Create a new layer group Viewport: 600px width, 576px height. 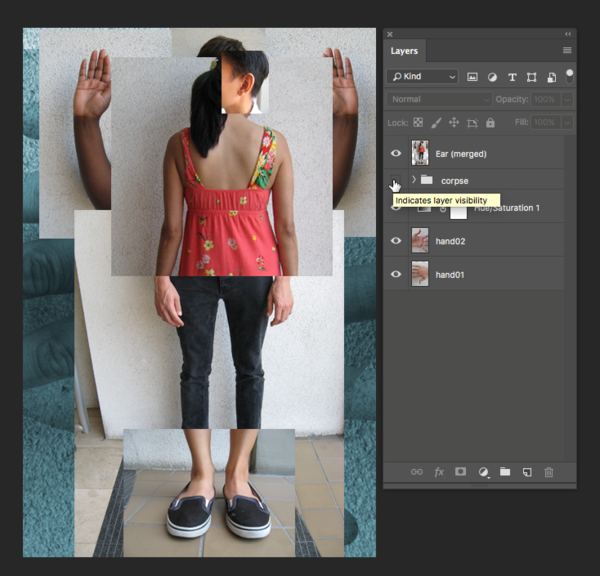pos(505,472)
